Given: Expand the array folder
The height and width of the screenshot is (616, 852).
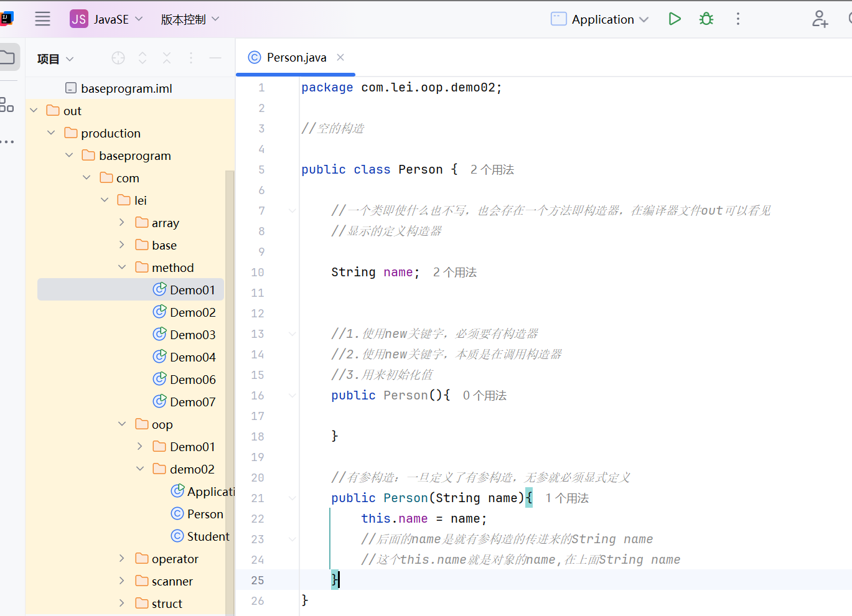Looking at the screenshot, I should 122,223.
